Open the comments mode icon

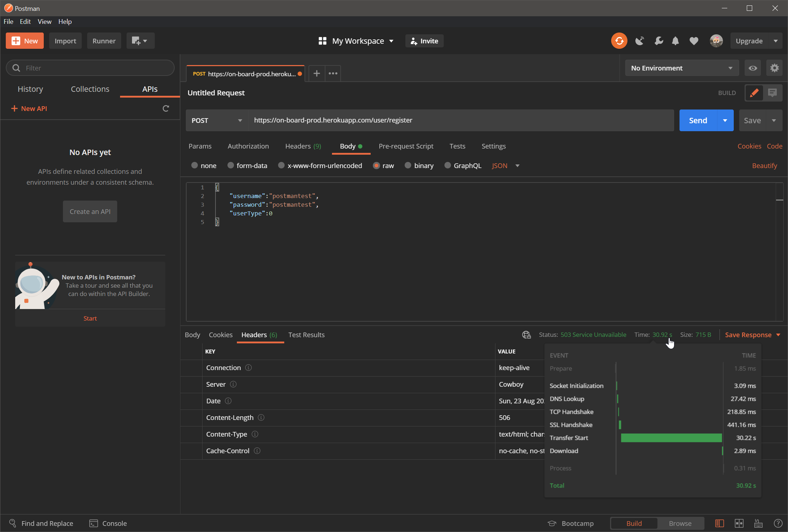772,93
